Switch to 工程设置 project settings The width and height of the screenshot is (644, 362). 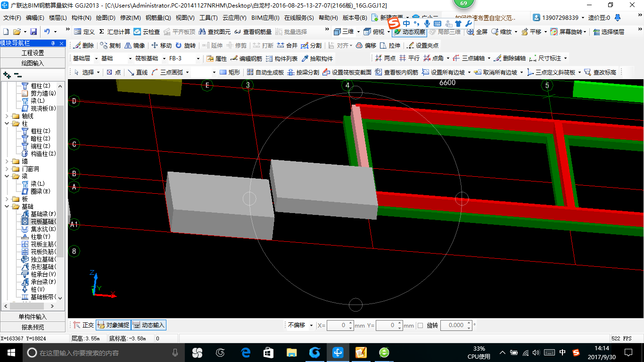point(33,53)
